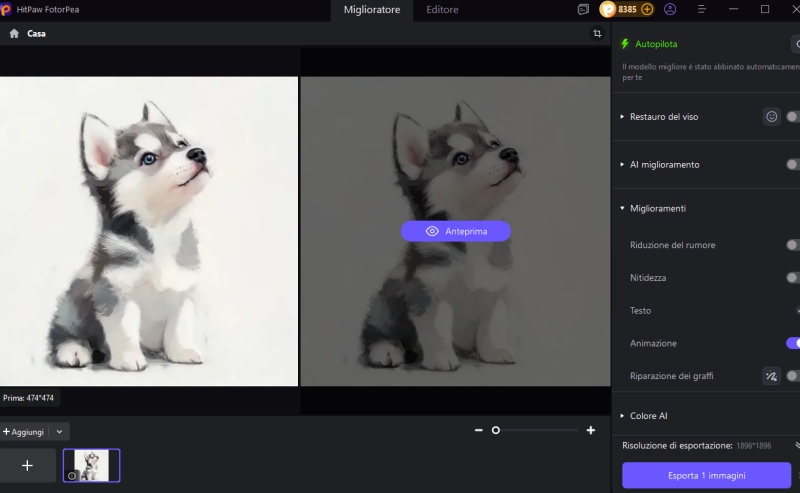
Task: Click the Nitidezza label
Action: click(x=648, y=278)
